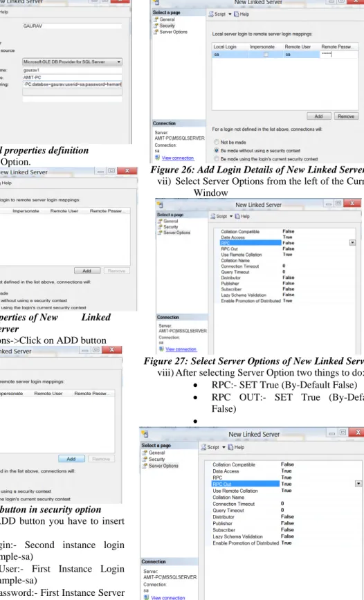Open View connection link in Figure 27 dialog
The image size is (364, 600).
(x=181, y=349)
